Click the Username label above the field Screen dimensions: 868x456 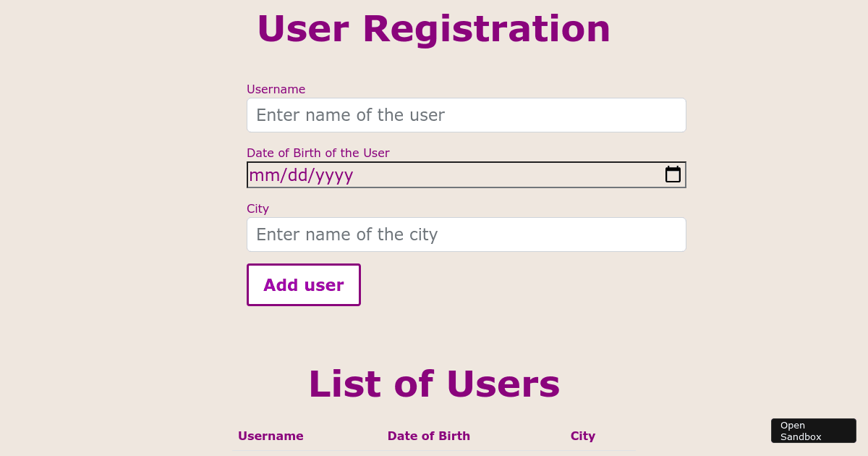tap(276, 89)
